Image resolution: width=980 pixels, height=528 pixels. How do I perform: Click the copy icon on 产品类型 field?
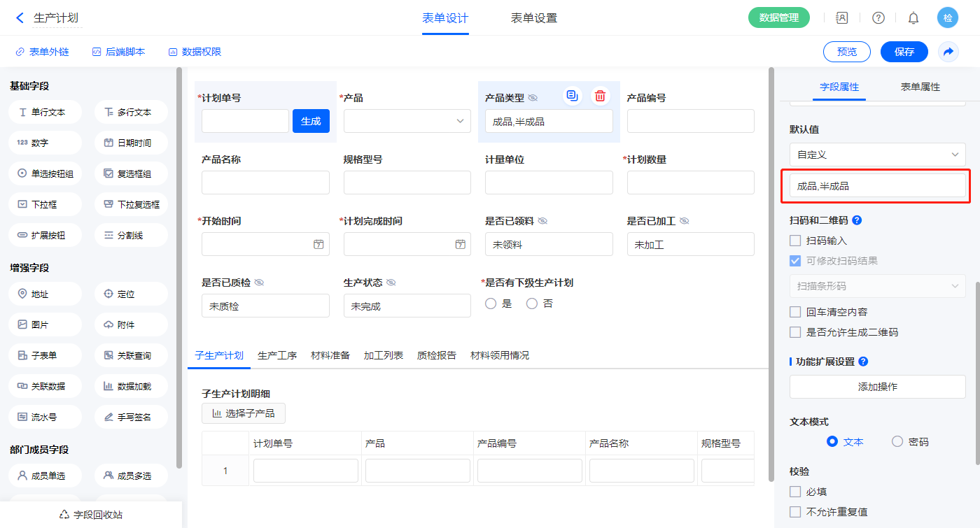pos(572,97)
